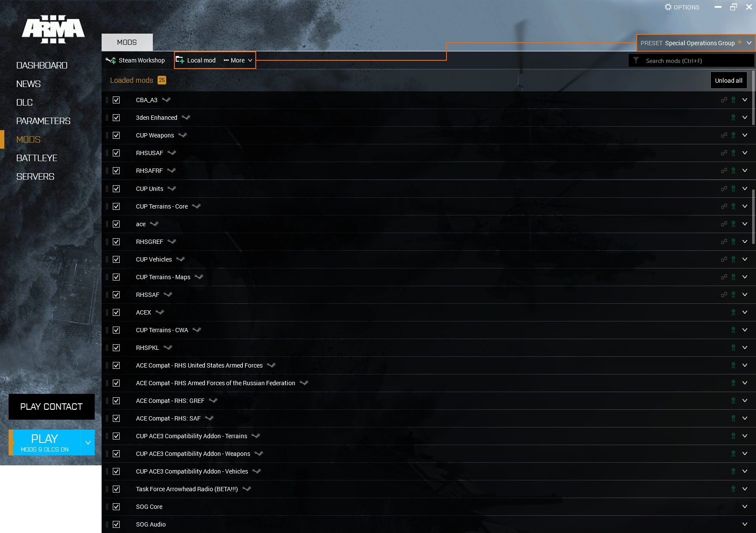Viewport: 756px width, 533px height.
Task: Add a mod from Steam Workshop
Action: coord(135,60)
